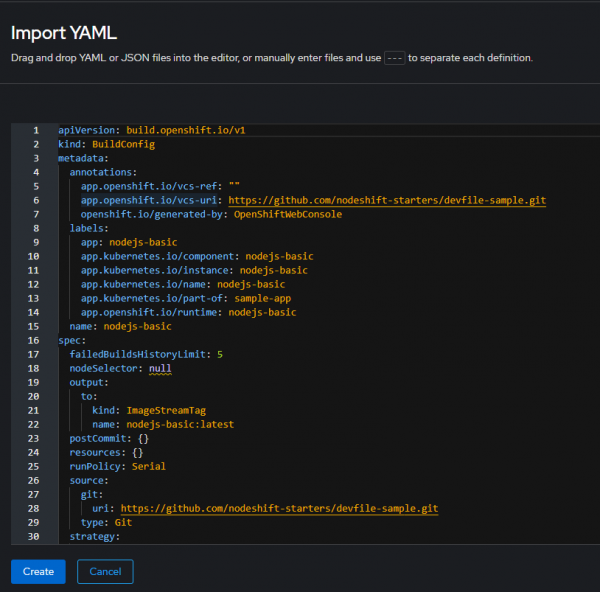
Task: Open the vcs-uri GitHub link on line 6
Action: [387, 200]
